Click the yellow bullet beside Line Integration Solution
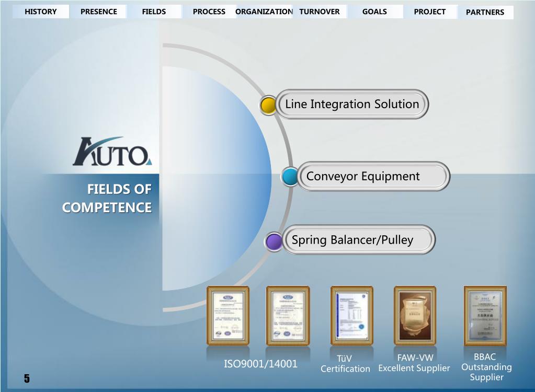This screenshot has height=392, width=535. coord(268,106)
